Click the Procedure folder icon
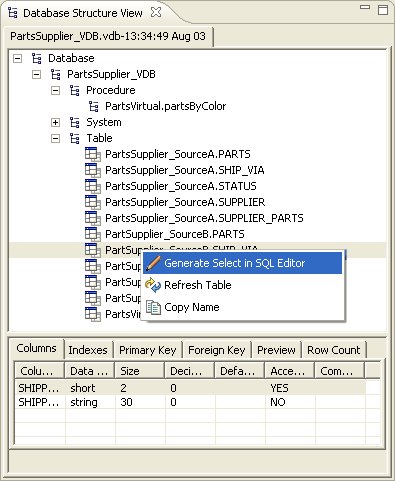This screenshot has height=481, width=395. tap(74, 90)
